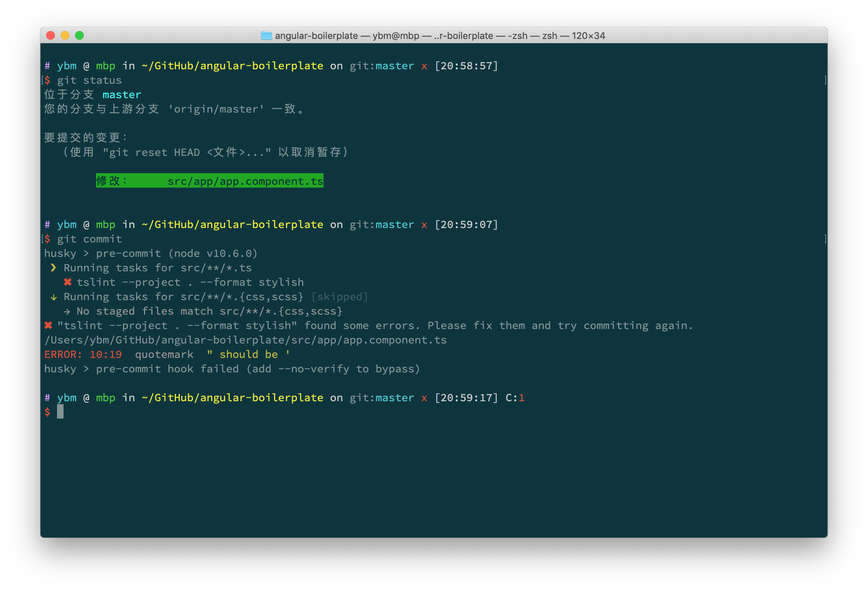Click the 'pre-commit hook failed' line
The width and height of the screenshot is (868, 591).
[x=232, y=369]
